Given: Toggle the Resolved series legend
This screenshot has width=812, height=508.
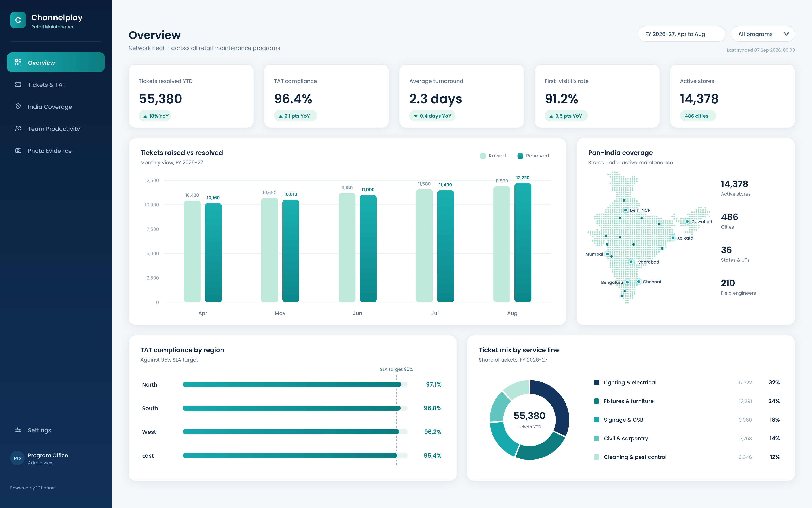Looking at the screenshot, I should pos(533,156).
